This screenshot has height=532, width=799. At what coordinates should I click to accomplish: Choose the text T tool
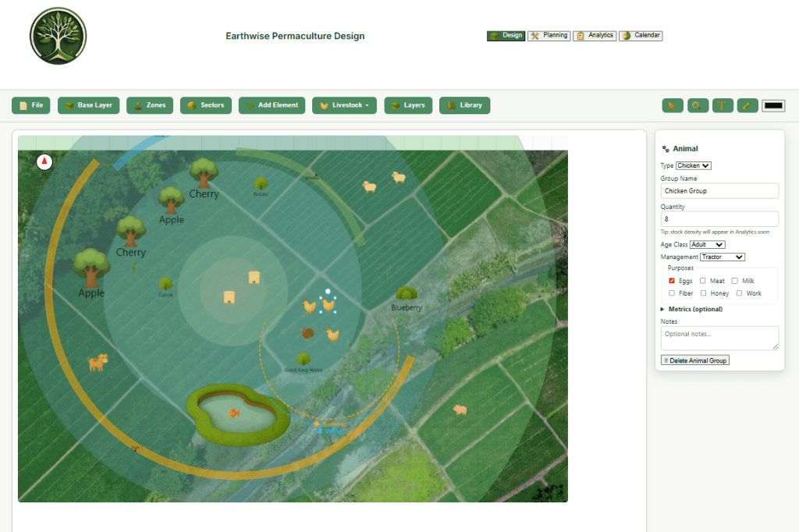[723, 105]
